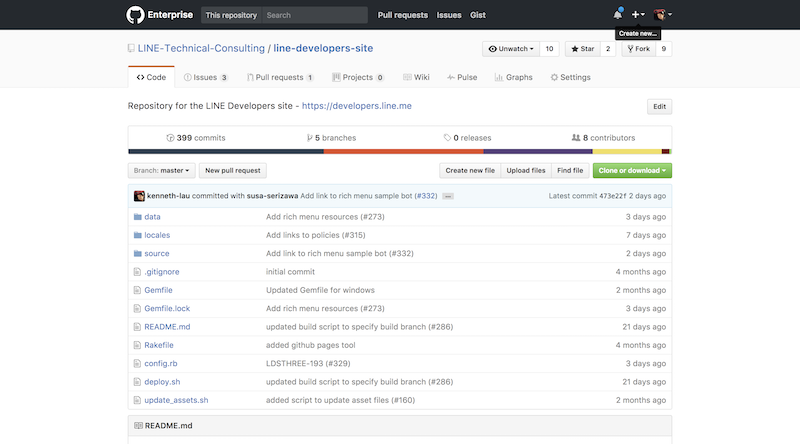Open the update_assets.sh file
Viewport: 800px width, 444px height.
pos(176,400)
